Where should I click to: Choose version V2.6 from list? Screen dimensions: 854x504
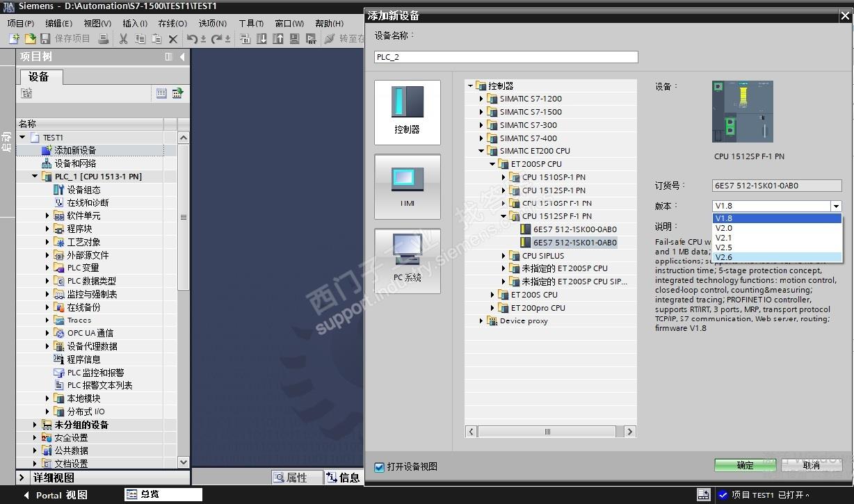click(778, 257)
